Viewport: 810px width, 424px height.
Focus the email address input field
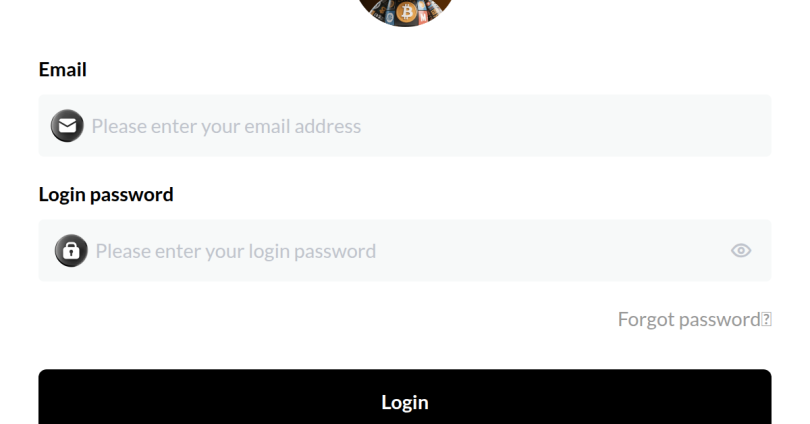[x=405, y=125]
